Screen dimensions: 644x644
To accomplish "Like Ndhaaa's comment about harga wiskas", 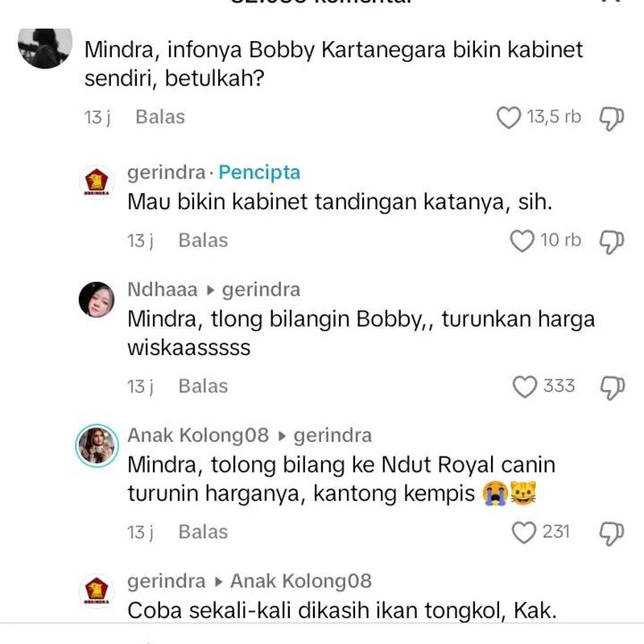I will click(x=526, y=386).
